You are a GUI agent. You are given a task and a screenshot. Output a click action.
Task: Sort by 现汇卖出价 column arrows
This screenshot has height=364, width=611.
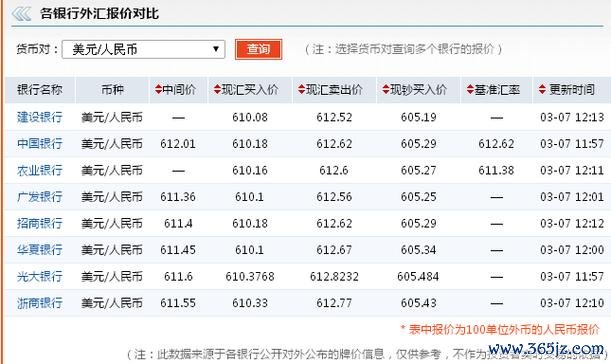pos(302,90)
